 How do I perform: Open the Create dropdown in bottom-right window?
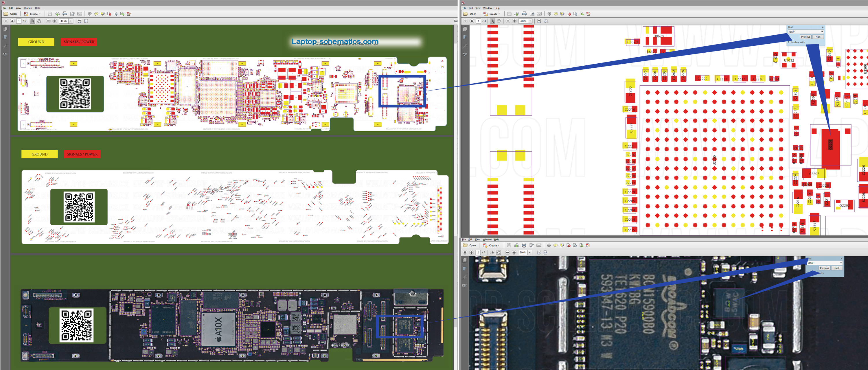pos(492,245)
